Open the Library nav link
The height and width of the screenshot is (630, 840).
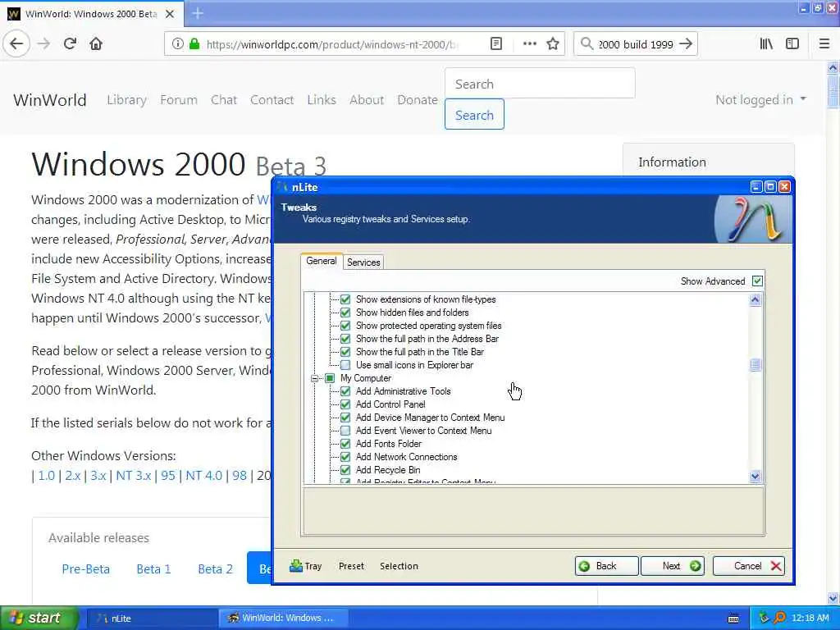126,99
